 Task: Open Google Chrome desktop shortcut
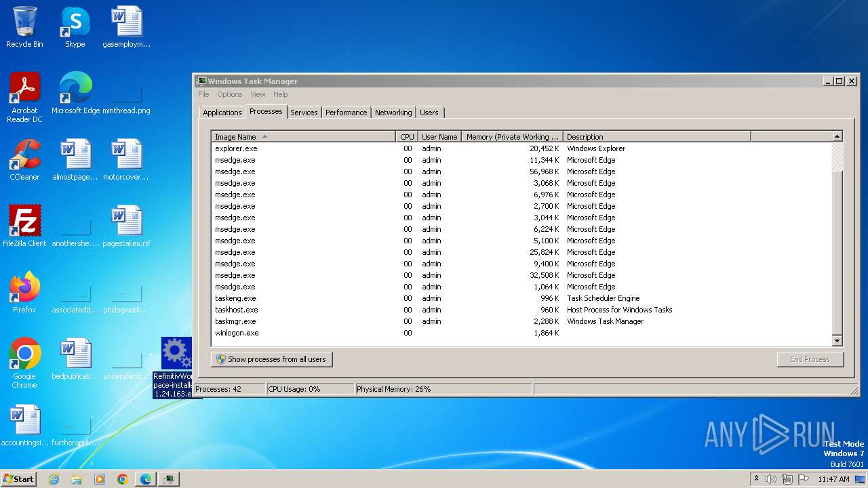[x=24, y=363]
